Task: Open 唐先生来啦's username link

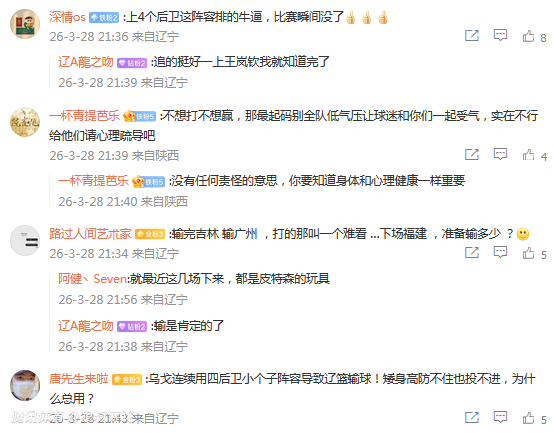Action: [x=78, y=379]
